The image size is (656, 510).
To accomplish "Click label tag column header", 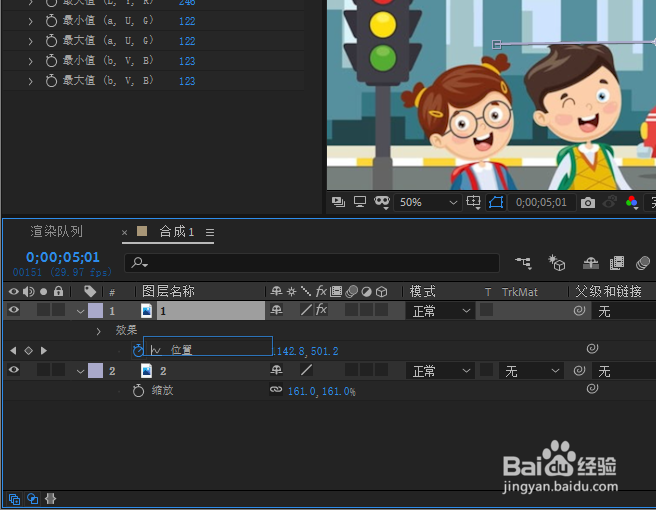I will point(90,291).
